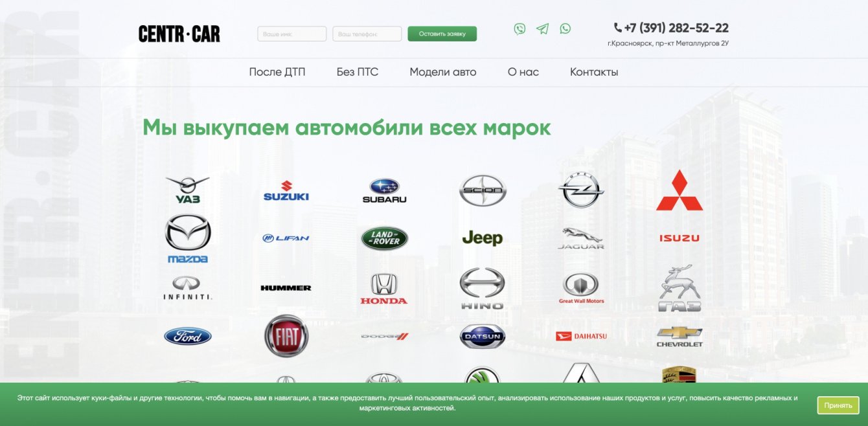Select the Dodge brand logo
This screenshot has width=868, height=426.
pos(384,336)
